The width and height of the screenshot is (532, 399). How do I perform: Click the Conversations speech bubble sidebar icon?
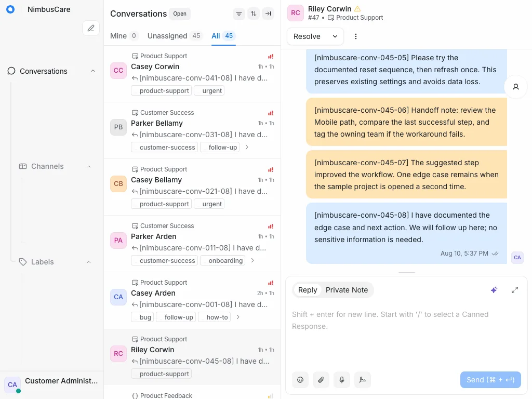[11, 71]
